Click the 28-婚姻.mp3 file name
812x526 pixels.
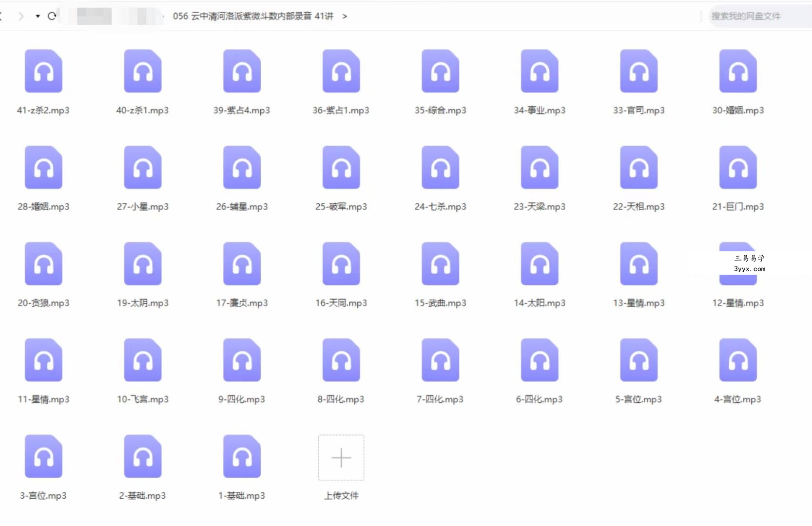[43, 207]
